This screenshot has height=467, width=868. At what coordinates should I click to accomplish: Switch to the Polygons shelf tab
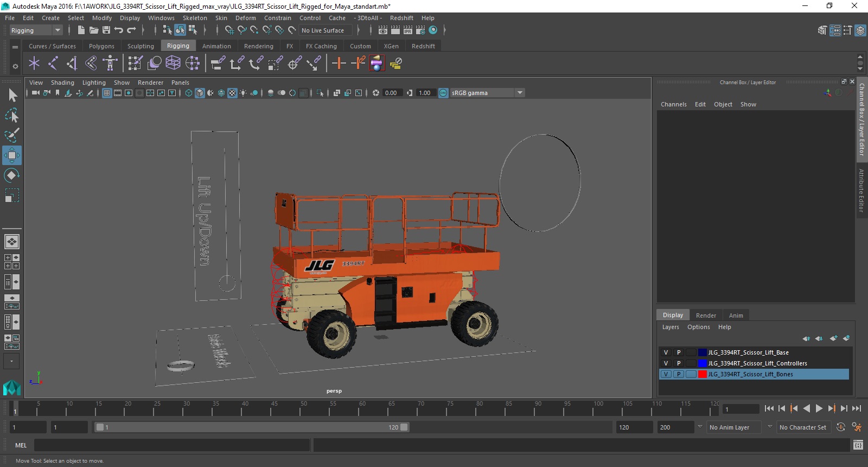(x=101, y=46)
